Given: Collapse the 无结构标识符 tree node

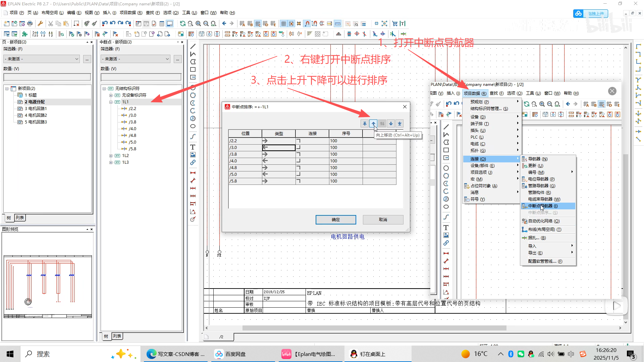Looking at the screenshot, I should point(104,89).
